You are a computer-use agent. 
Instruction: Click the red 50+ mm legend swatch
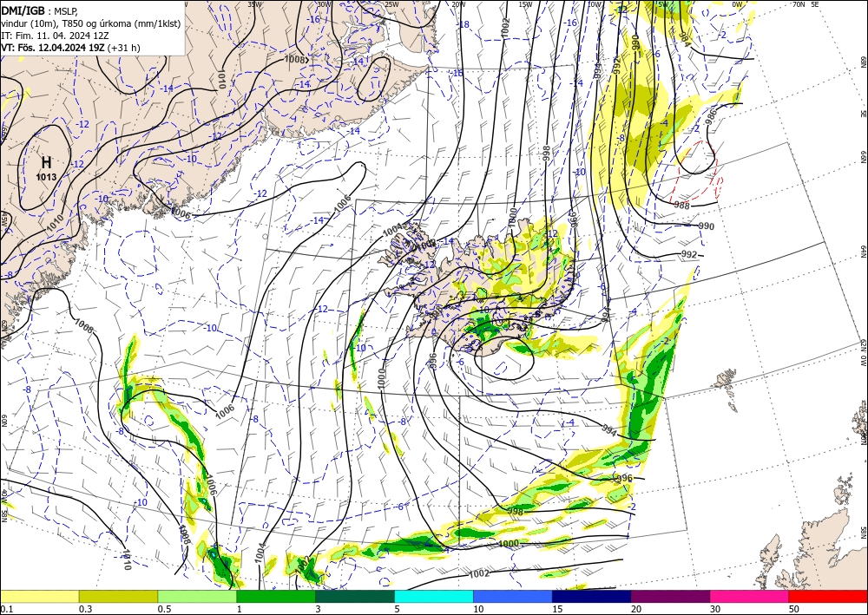pyautogui.click(x=828, y=596)
